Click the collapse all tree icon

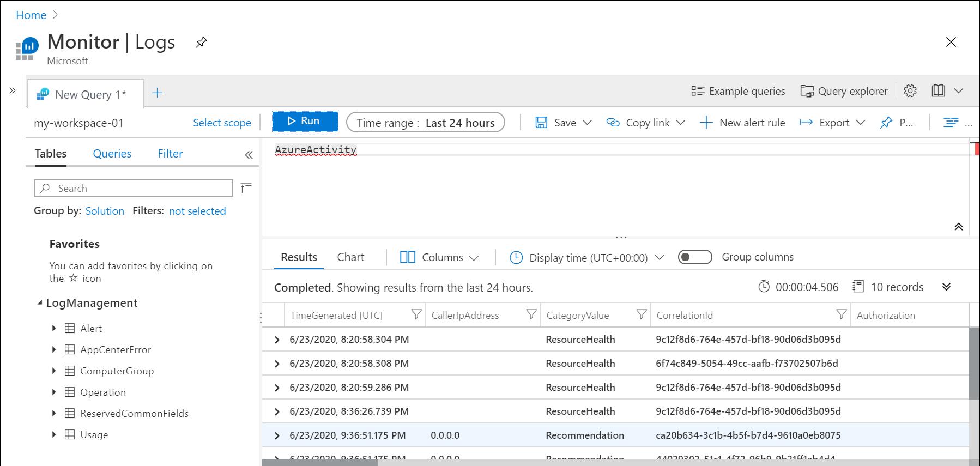[246, 188]
